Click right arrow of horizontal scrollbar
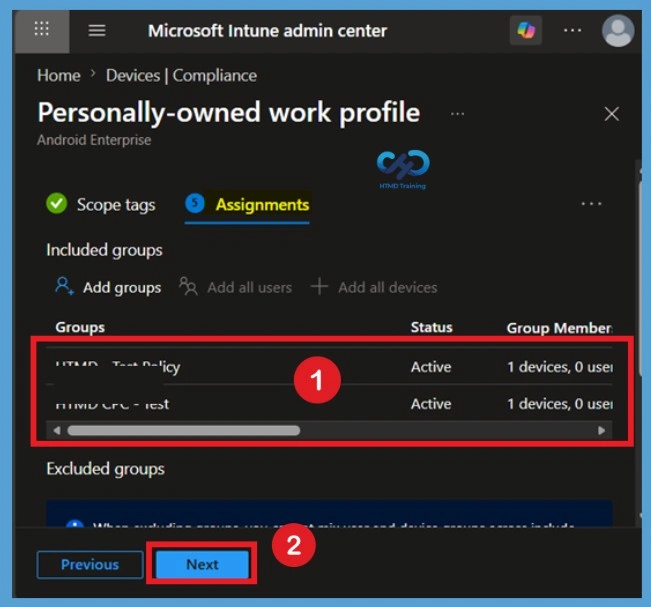Image resolution: width=651 pixels, height=607 pixels. click(601, 431)
